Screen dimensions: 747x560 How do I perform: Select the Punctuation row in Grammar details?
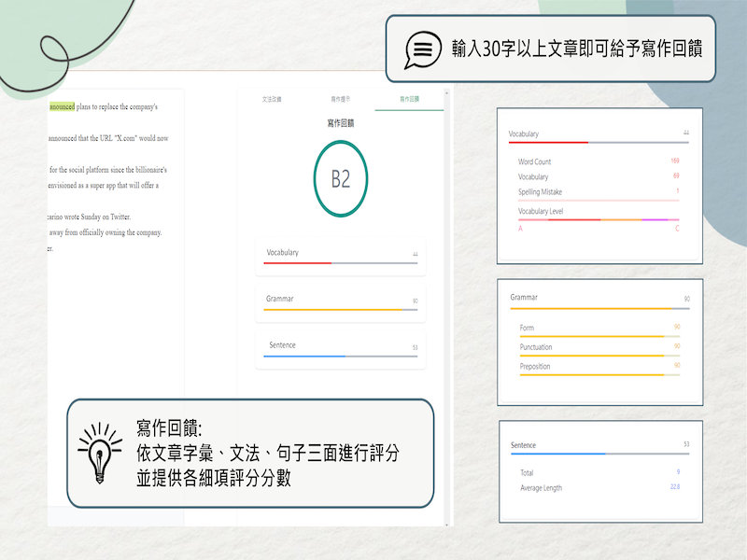click(x=599, y=347)
